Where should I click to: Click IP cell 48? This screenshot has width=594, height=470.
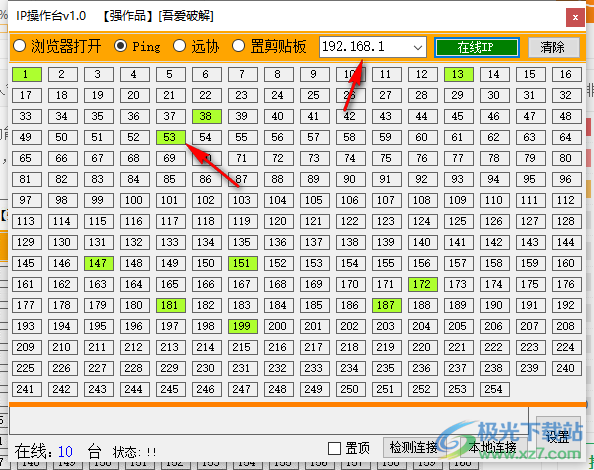click(x=566, y=116)
